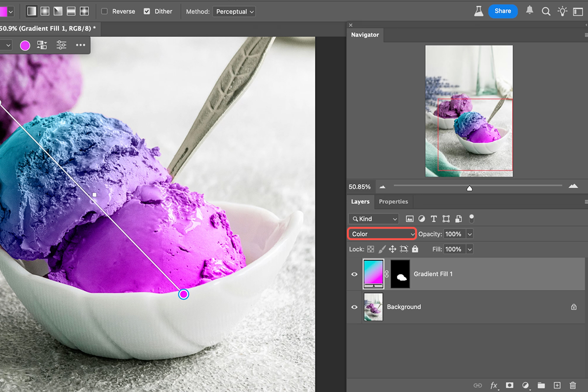Select the linear gradient style icon
This screenshot has height=392, width=588.
[x=31, y=11]
